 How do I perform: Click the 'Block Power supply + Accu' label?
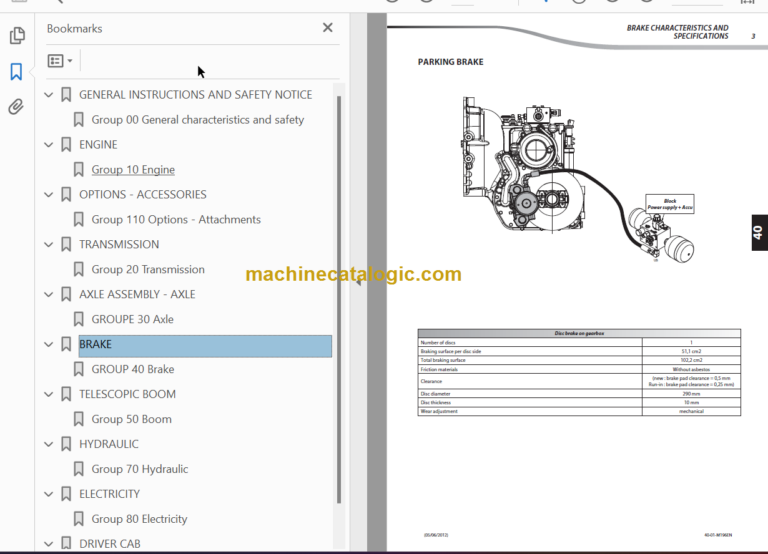(x=670, y=204)
